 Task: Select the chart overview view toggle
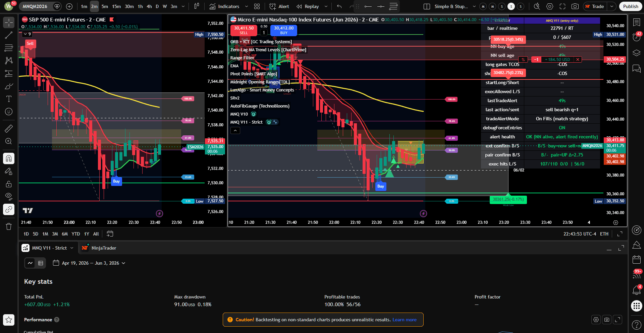click(x=30, y=263)
